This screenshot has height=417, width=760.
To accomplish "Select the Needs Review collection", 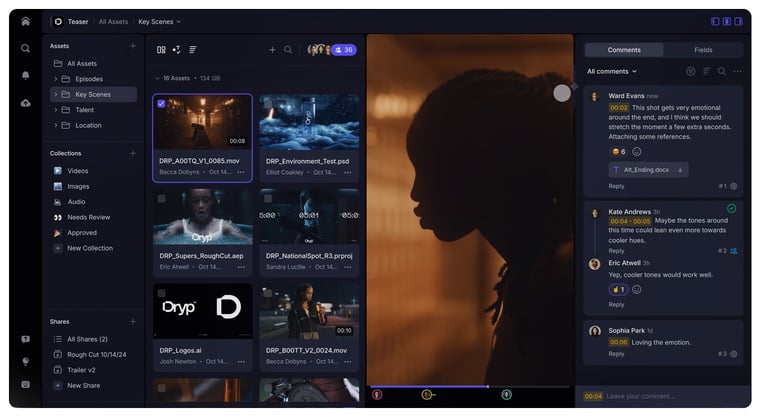I will point(89,217).
